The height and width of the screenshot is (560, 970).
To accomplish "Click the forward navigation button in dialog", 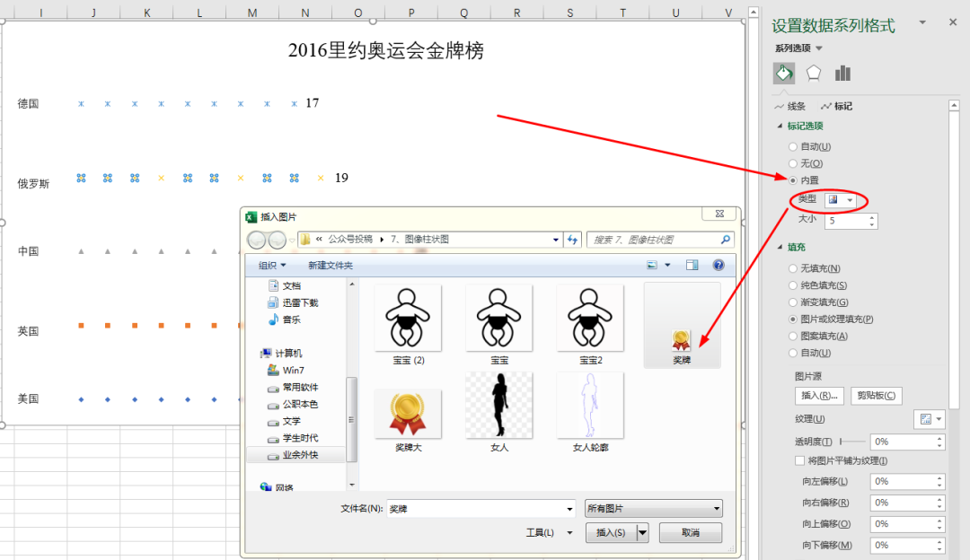I will tap(277, 240).
